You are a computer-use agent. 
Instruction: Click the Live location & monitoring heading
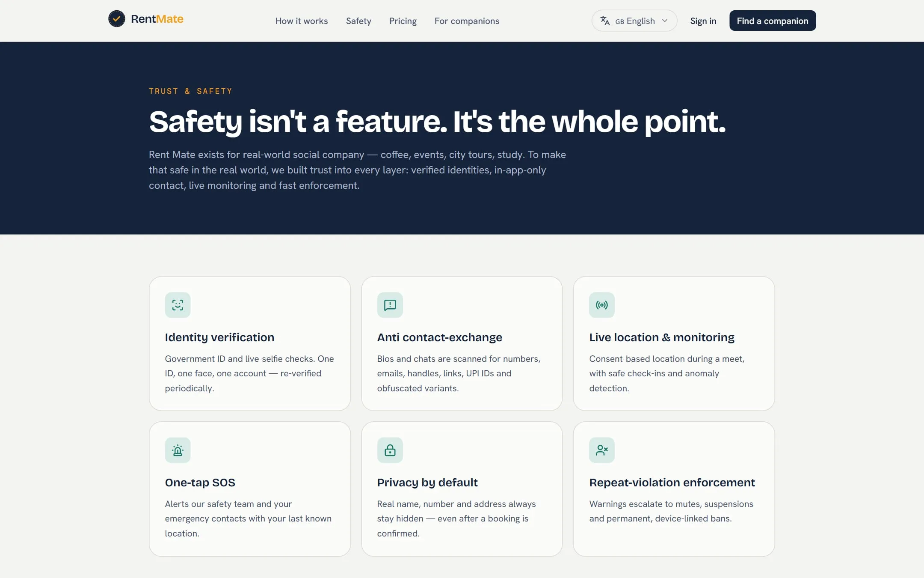point(661,337)
